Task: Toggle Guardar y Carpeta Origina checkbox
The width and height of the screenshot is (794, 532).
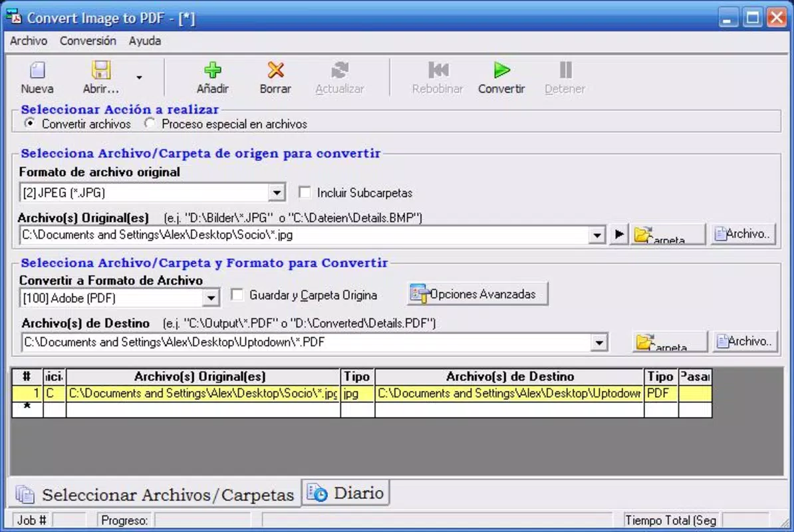Action: coord(237,295)
